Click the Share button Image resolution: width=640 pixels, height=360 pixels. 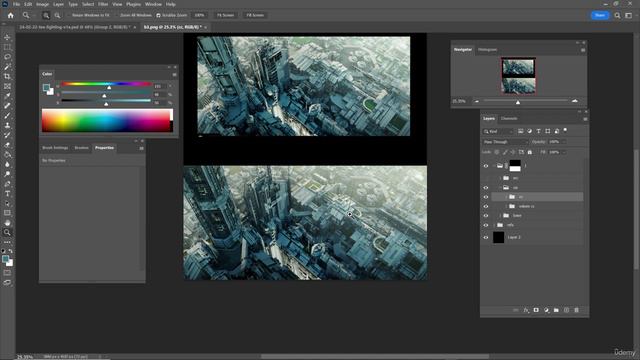pyautogui.click(x=600, y=15)
